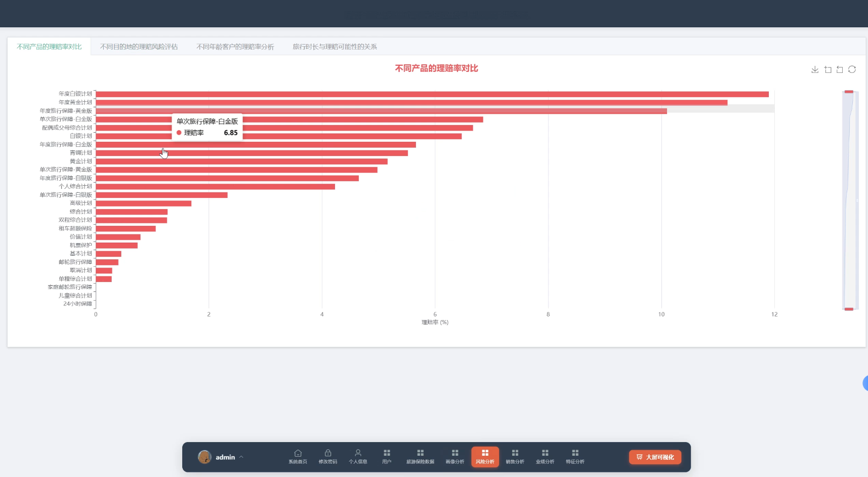Click top handle of vertical data zoom slider
Screen dimensions: 868x477
(849, 92)
